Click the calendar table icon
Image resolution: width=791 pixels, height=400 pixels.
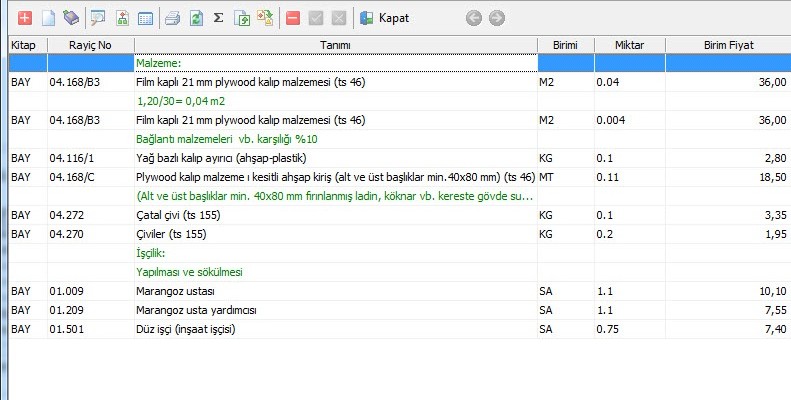click(x=145, y=18)
